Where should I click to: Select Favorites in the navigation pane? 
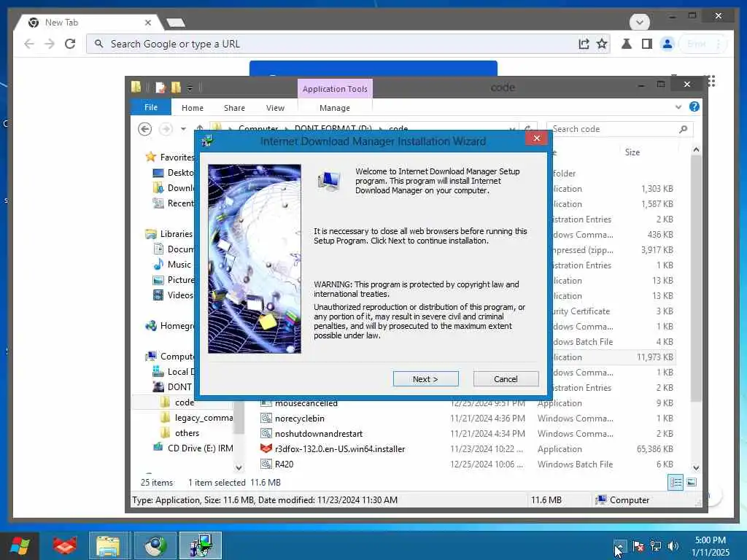(x=177, y=157)
